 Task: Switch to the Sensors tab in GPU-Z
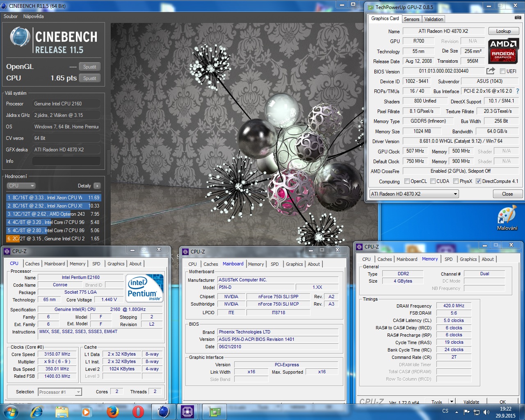click(x=411, y=19)
